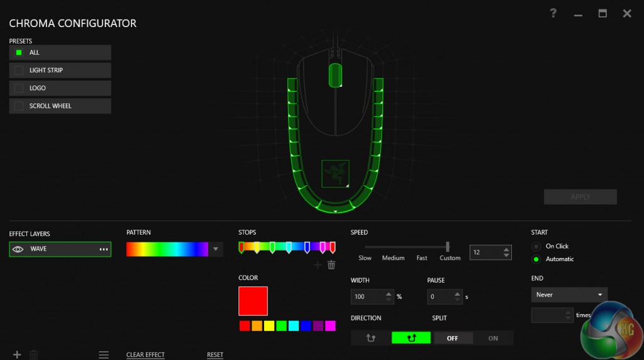This screenshot has width=644, height=360.
Task: Open the help question mark icon
Action: point(553,13)
